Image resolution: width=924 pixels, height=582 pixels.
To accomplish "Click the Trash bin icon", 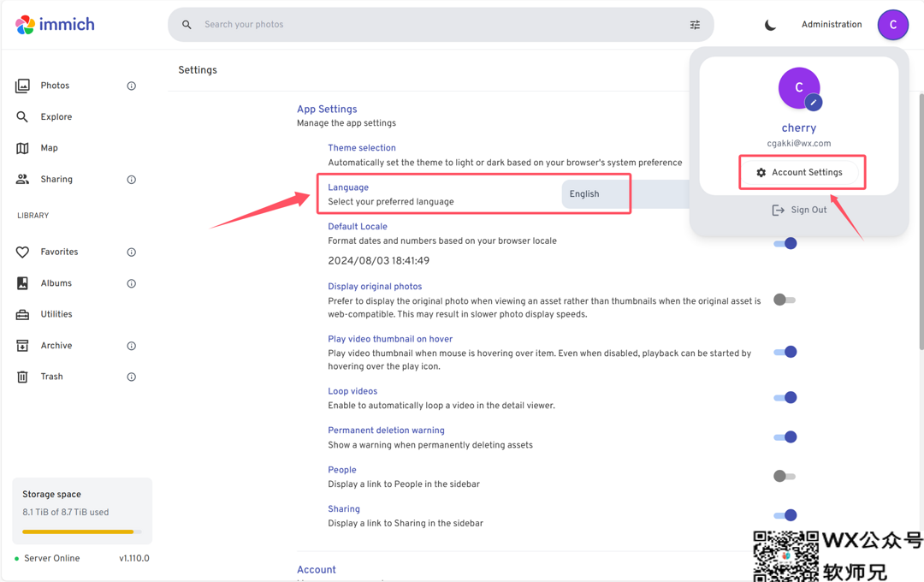I will (x=22, y=377).
